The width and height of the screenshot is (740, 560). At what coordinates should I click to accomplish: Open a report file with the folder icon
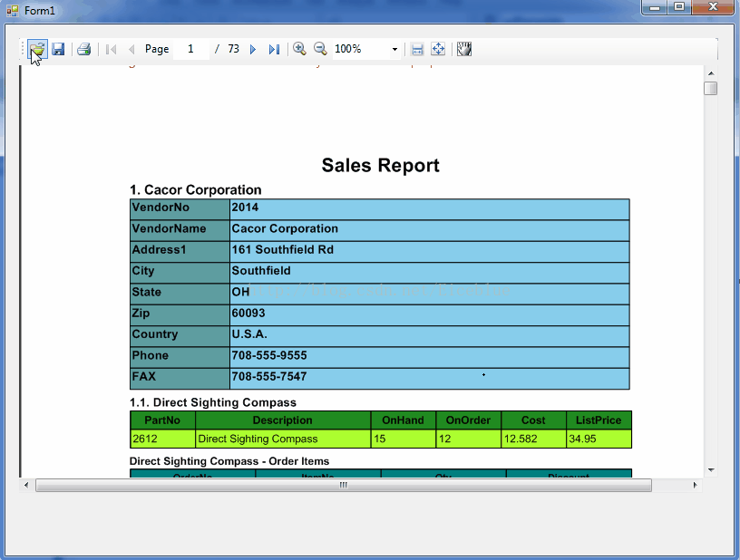37,49
